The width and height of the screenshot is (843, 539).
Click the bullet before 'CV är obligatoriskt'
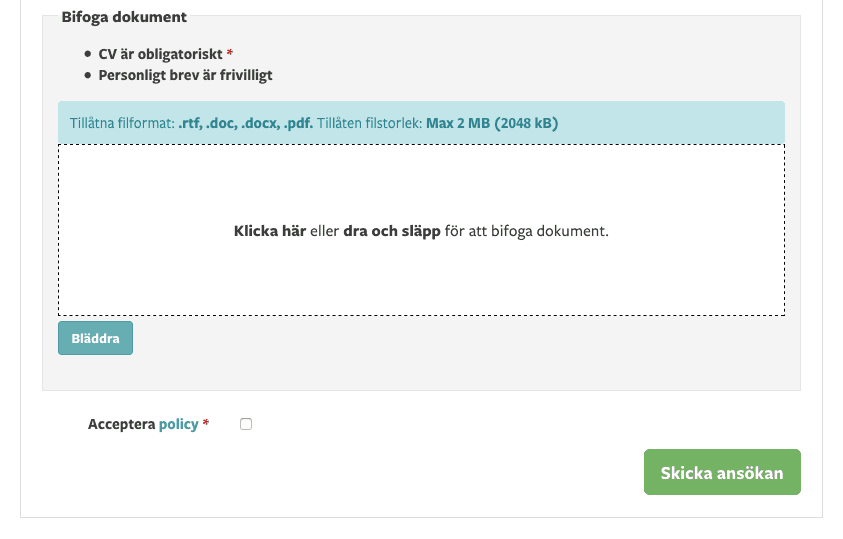coord(88,54)
